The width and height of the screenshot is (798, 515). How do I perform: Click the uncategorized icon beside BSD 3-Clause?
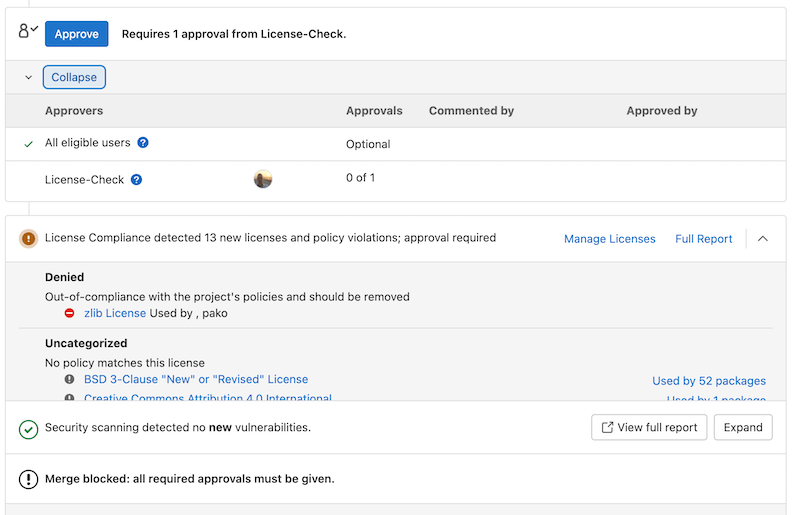click(70, 380)
